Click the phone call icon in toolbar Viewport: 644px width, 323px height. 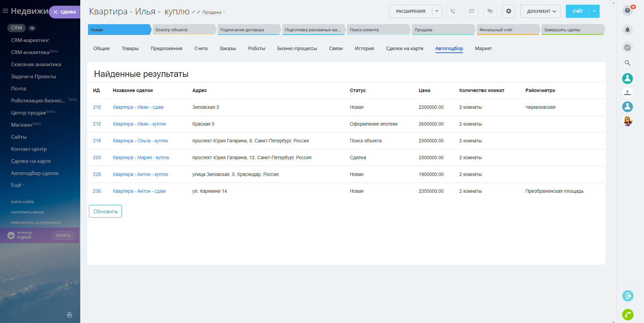[x=453, y=11]
